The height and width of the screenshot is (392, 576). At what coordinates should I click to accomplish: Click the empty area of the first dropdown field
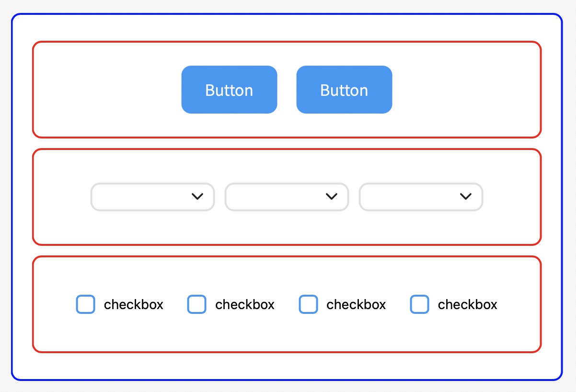click(134, 197)
